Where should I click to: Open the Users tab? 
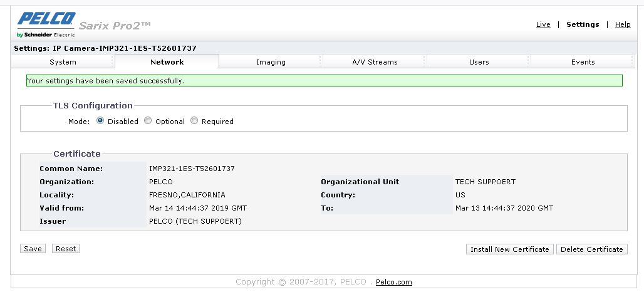479,62
